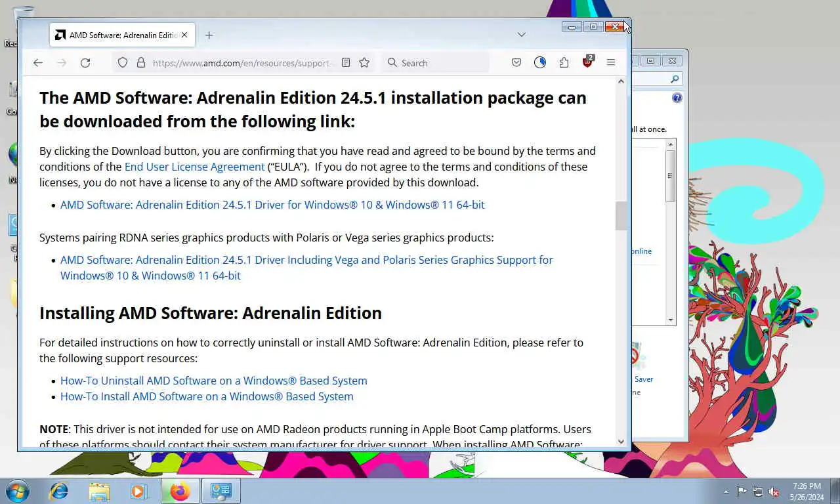Viewport: 840px width, 504px height.
Task: Click the bold NOTE text
Action: pyautogui.click(x=54, y=429)
